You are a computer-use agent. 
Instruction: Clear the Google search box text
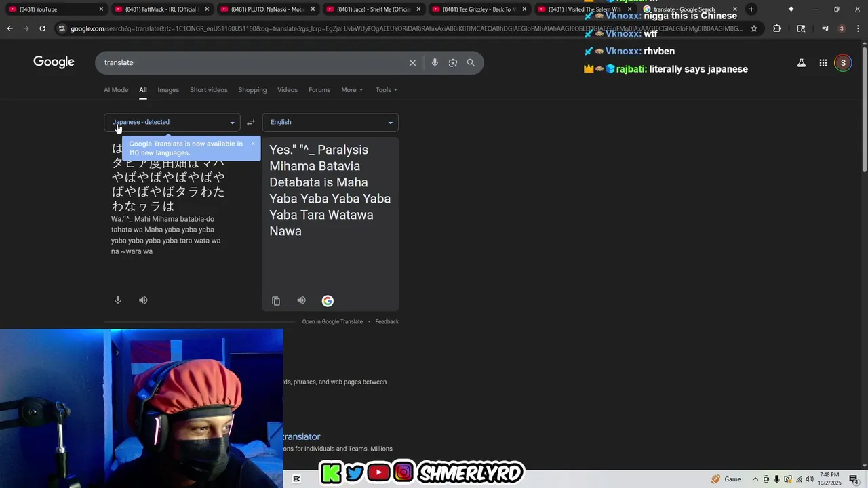click(x=412, y=62)
